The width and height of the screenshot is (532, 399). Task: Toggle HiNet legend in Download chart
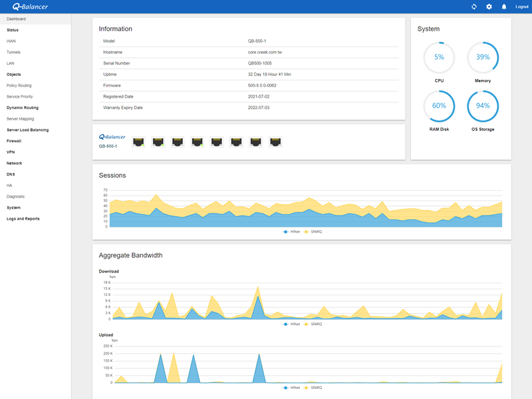click(x=291, y=324)
